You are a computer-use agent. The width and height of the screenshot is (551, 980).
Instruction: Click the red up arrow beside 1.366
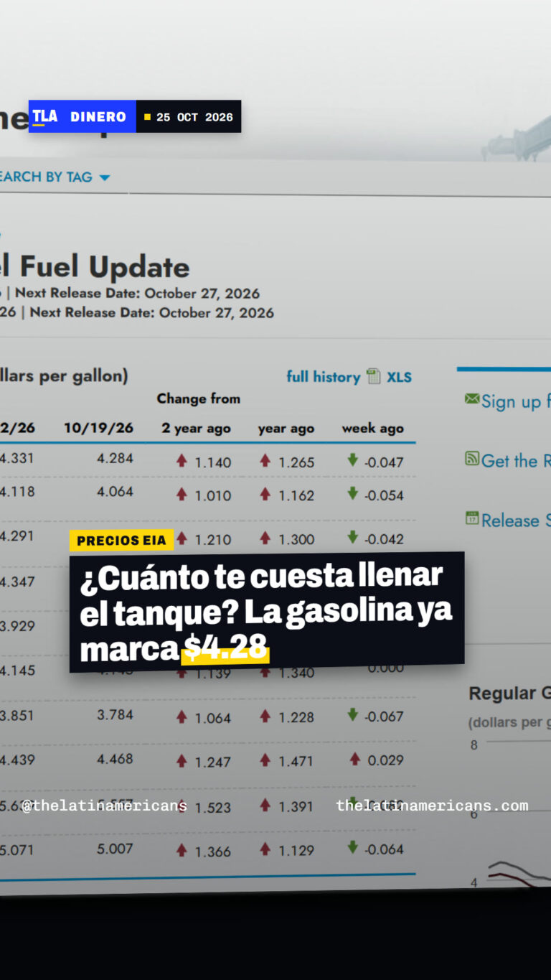(182, 850)
